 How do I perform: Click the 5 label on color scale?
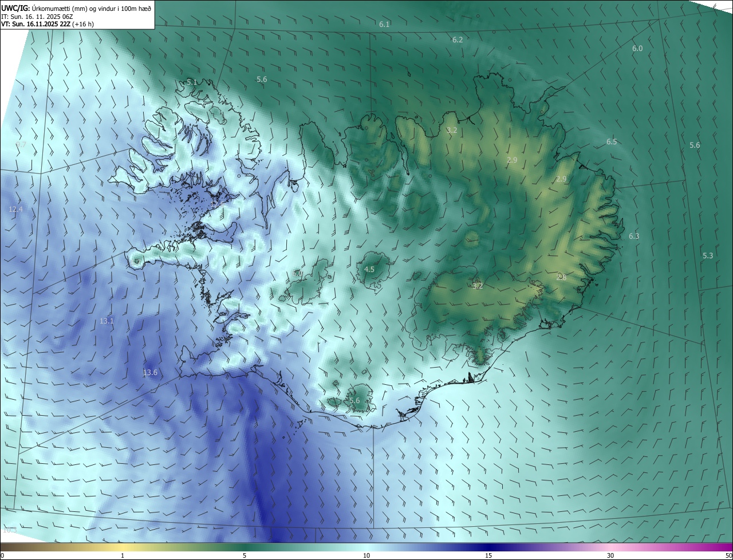coord(245,555)
